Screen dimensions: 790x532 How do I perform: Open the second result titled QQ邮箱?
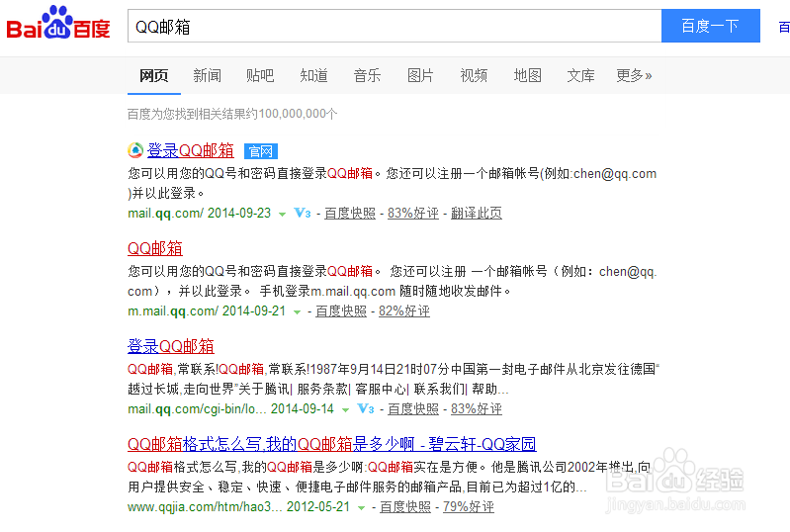tap(155, 248)
